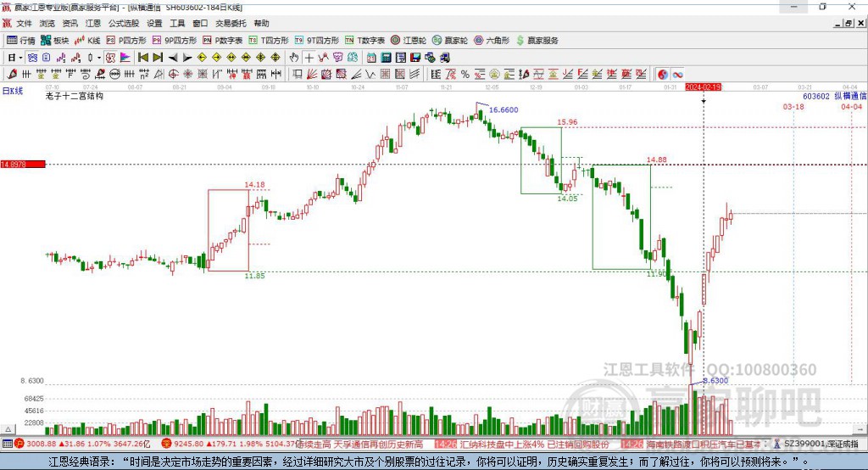
Task: Click the 日K线 chart label
Action: point(13,91)
